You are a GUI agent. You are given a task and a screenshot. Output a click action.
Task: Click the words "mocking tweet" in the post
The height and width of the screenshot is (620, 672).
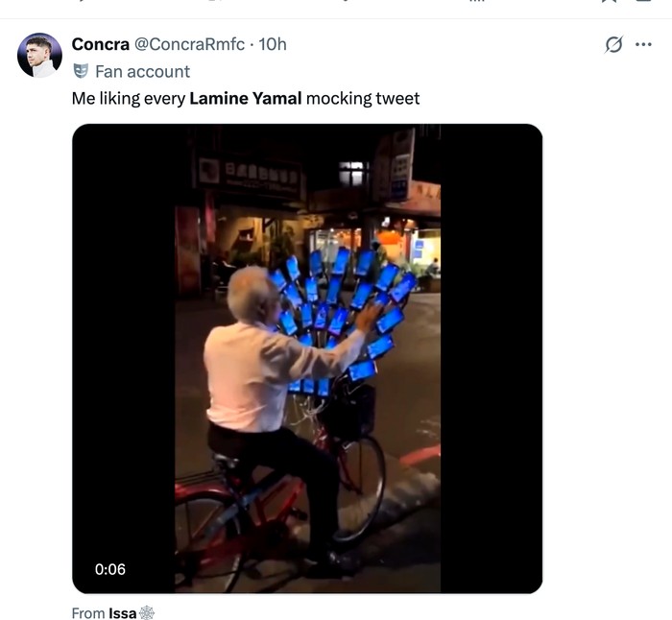[363, 98]
